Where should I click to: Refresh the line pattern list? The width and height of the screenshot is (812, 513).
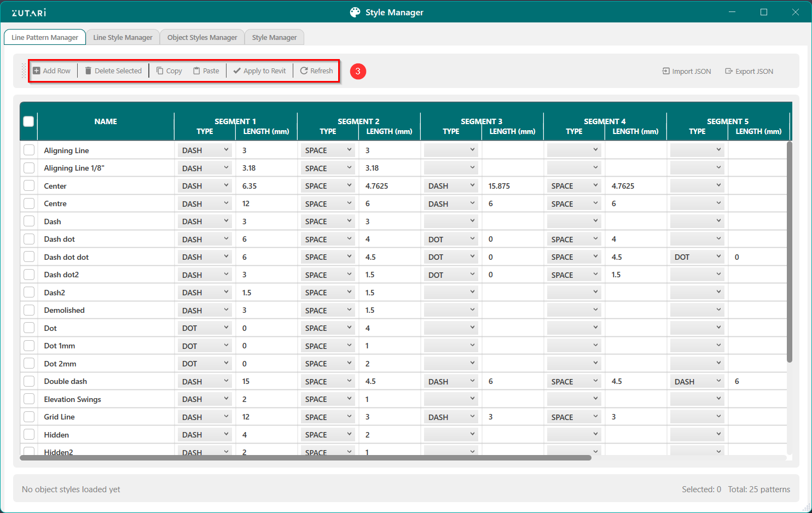click(316, 71)
